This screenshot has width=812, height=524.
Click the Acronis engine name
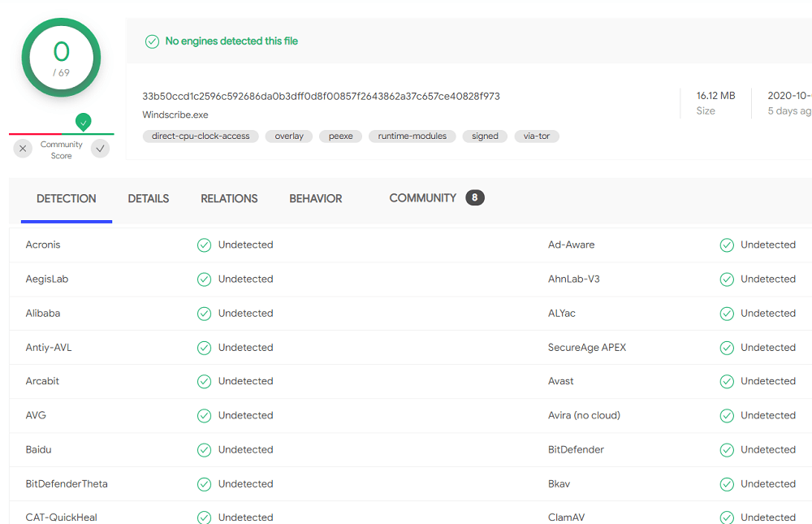(x=43, y=245)
